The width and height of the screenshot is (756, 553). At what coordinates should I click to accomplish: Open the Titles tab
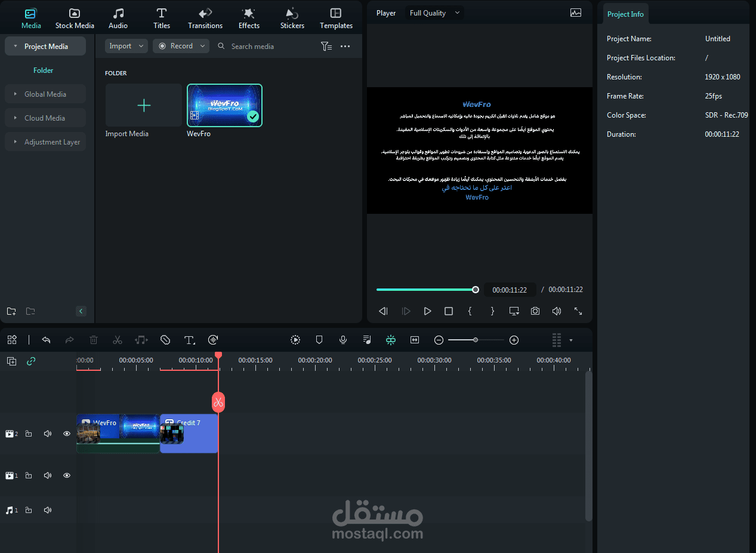tap(162, 19)
